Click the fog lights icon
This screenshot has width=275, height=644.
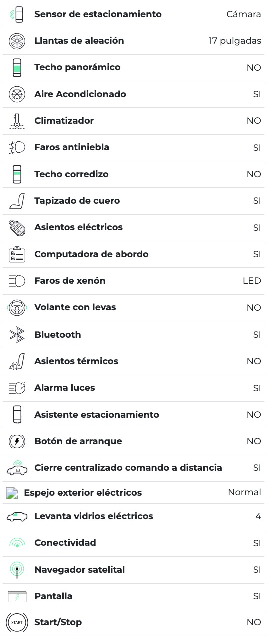[x=17, y=148]
